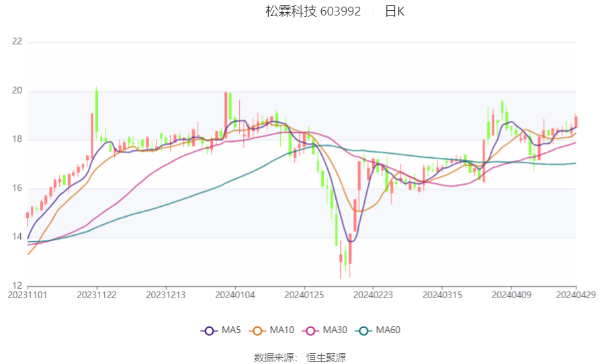The width and height of the screenshot is (600, 364).
Task: Click the y-axis value 20
Action: (17, 91)
